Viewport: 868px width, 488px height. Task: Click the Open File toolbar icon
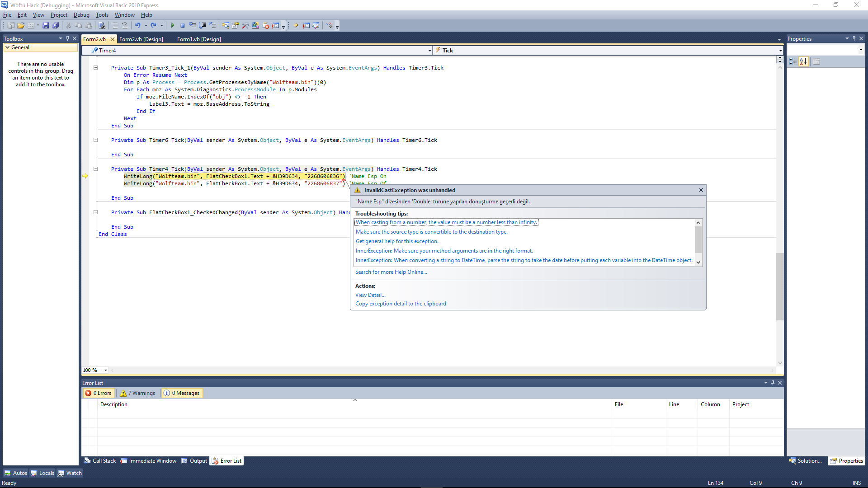click(21, 26)
